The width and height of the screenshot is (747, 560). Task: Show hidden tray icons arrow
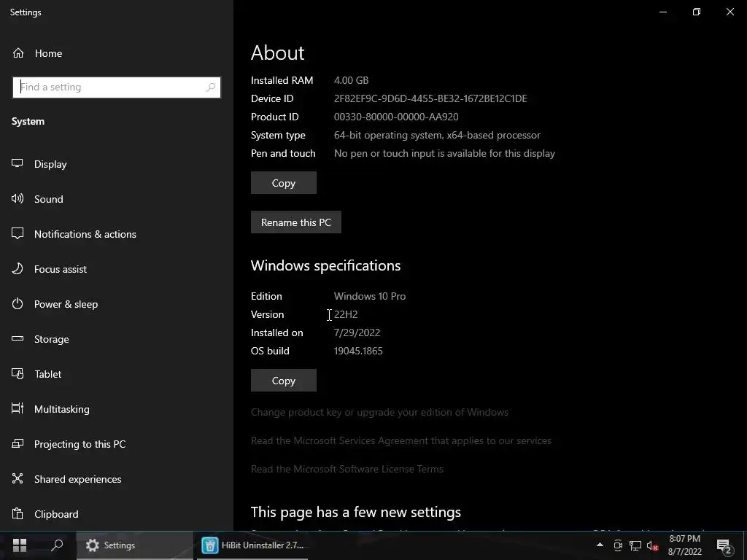[600, 545]
